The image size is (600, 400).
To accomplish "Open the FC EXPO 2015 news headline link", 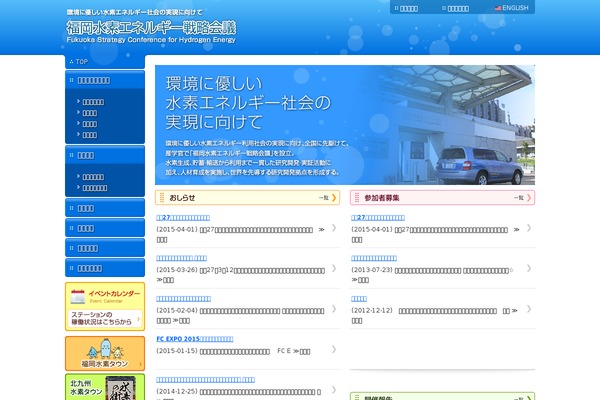I will 195,339.
